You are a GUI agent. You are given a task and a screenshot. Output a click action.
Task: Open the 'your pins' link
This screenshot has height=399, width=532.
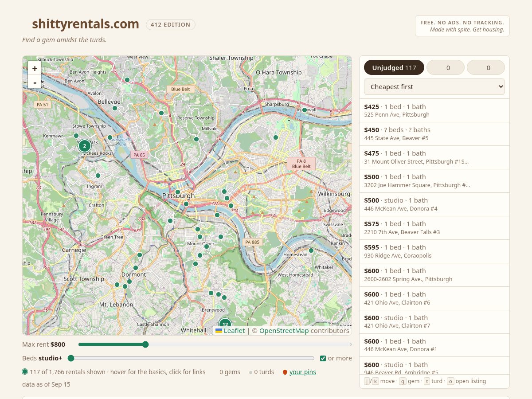point(303,372)
